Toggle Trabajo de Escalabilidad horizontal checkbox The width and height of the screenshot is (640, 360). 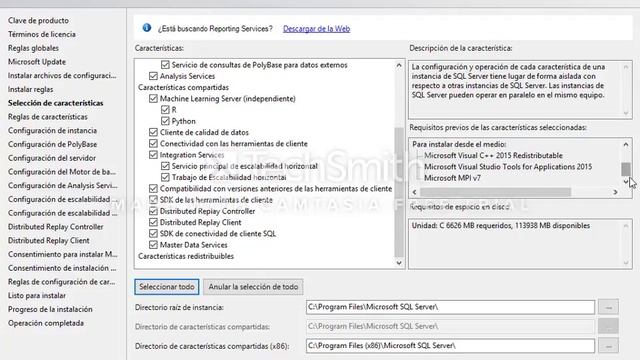point(165,177)
